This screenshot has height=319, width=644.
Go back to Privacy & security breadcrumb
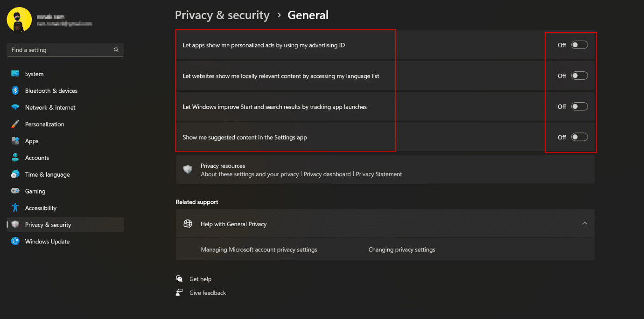pos(222,15)
